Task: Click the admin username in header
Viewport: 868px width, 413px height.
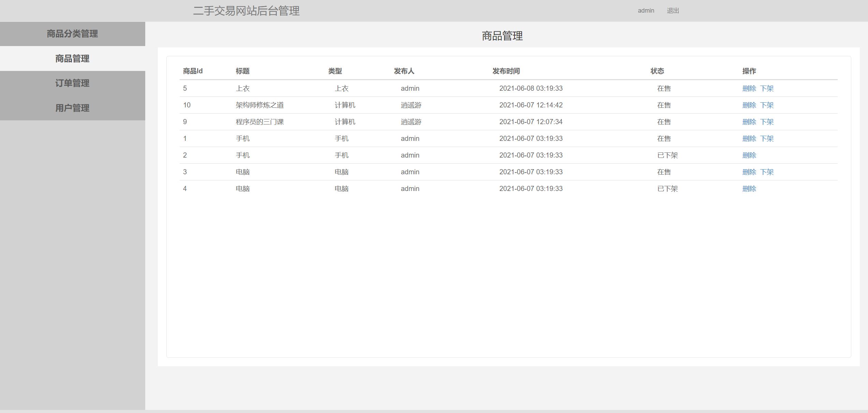Action: (646, 11)
